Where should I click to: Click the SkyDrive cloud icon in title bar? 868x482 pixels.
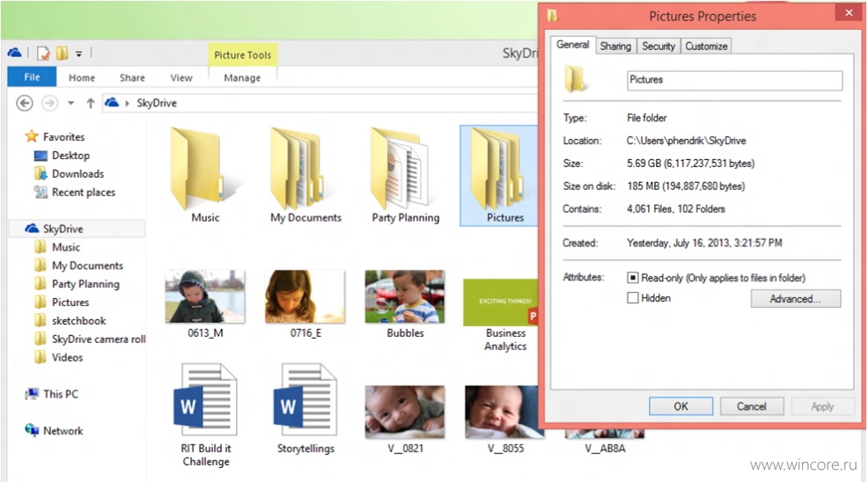pos(15,53)
